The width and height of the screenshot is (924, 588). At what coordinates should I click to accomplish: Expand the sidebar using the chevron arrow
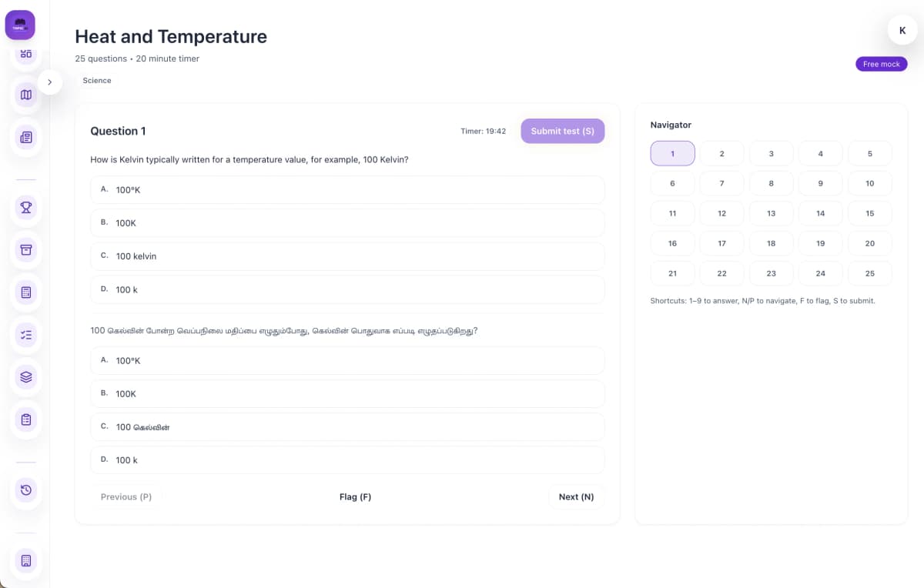tap(49, 81)
